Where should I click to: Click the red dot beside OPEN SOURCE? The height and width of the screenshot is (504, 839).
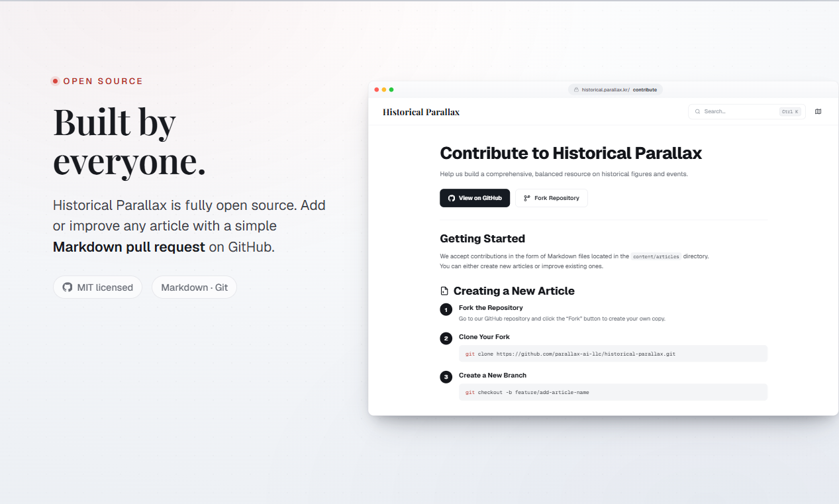click(x=56, y=81)
